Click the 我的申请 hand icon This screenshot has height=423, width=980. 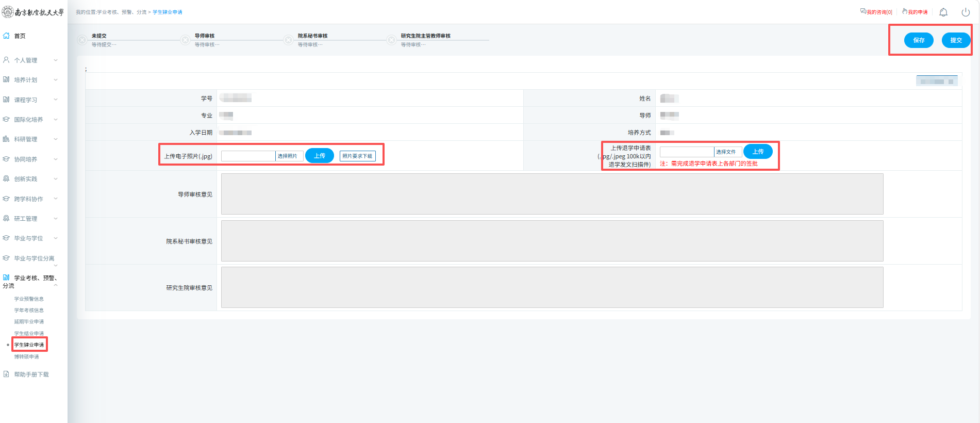[x=905, y=11]
